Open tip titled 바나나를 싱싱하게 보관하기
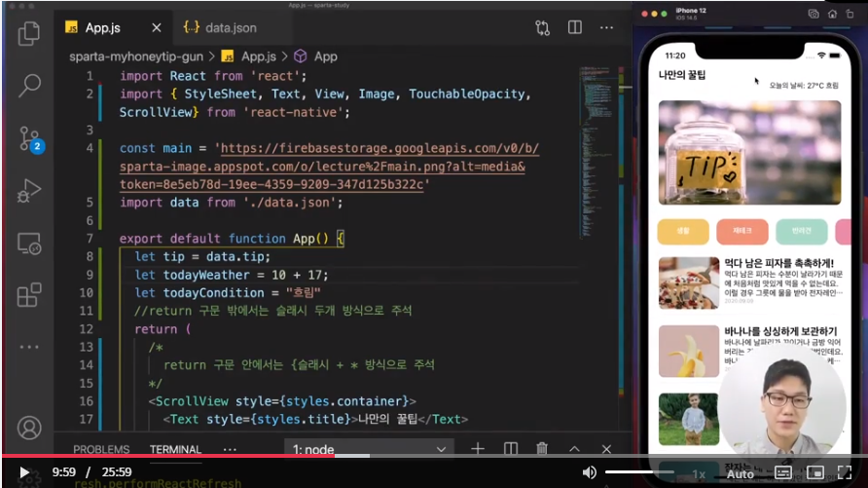Viewport: 868px width, 488px height. coord(780,330)
